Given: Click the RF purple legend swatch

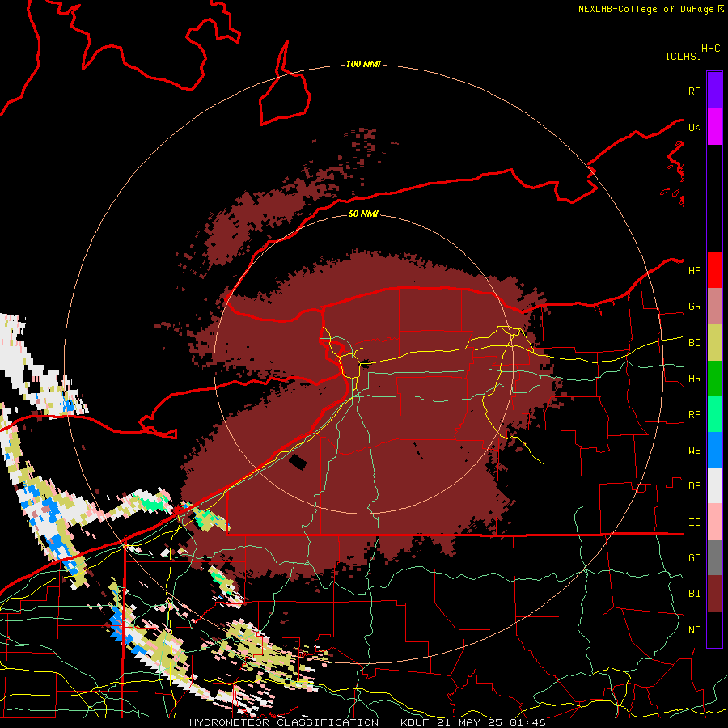Looking at the screenshot, I should (714, 91).
